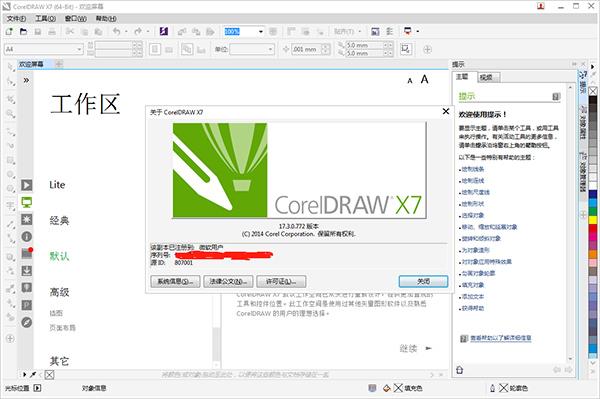600x399 pixels.
Task: Click the download updates icon in welcome sidebar
Action: pyautogui.click(x=26, y=271)
